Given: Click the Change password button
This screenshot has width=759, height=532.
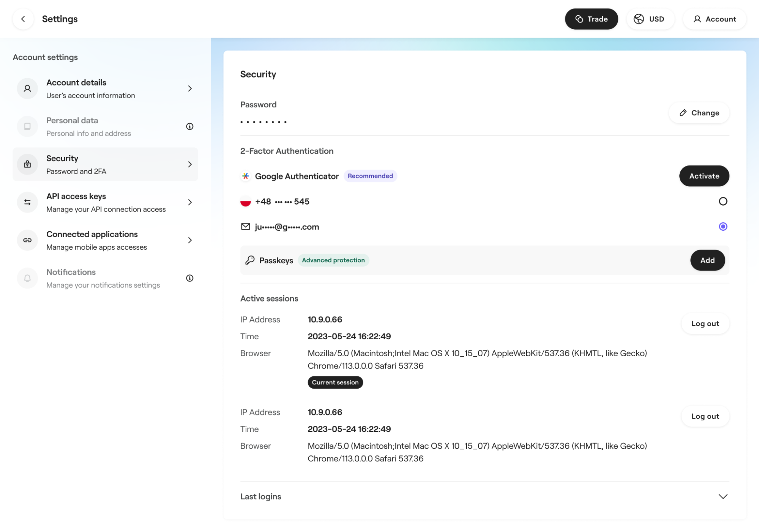Looking at the screenshot, I should pyautogui.click(x=699, y=113).
